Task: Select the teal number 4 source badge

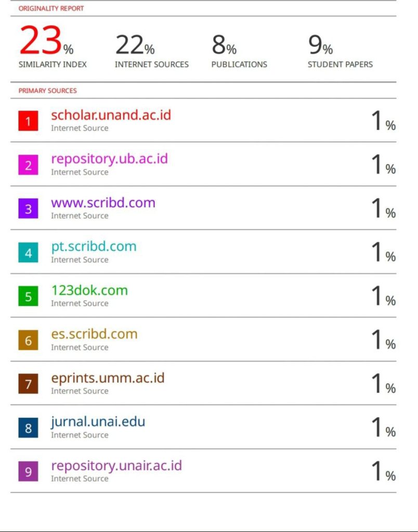Action: pyautogui.click(x=28, y=252)
